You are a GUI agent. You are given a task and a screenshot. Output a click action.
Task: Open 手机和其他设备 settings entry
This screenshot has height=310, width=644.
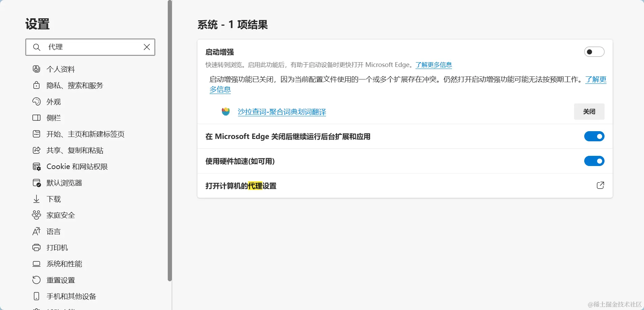71,296
